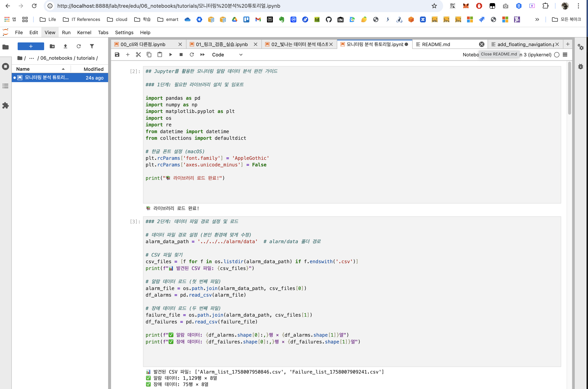This screenshot has height=389, width=588.
Task: Close the 00_cli와 다른점.ipynb tab
Action: point(180,44)
